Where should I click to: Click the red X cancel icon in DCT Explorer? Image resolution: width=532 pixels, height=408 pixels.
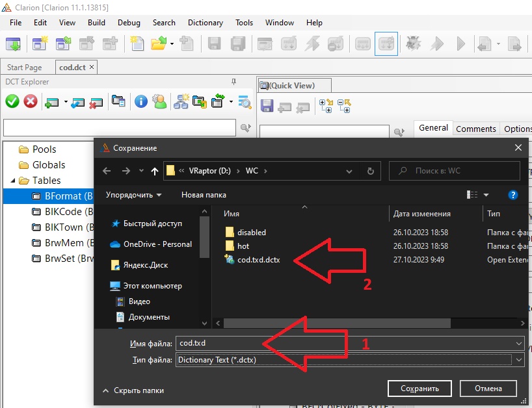pyautogui.click(x=31, y=101)
